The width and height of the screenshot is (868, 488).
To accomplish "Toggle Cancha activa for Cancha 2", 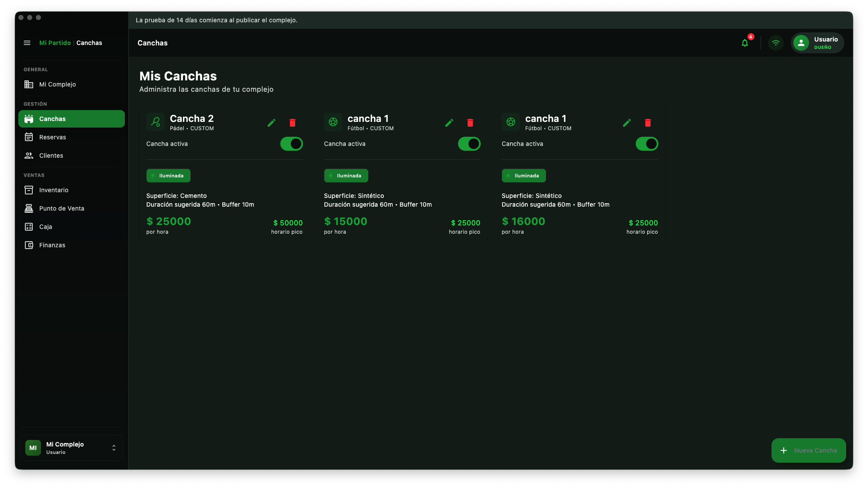I will point(291,144).
